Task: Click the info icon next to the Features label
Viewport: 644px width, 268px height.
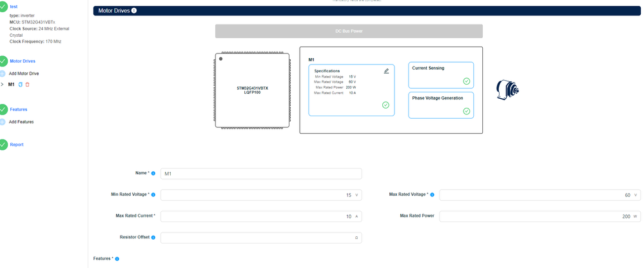Action: point(117,259)
